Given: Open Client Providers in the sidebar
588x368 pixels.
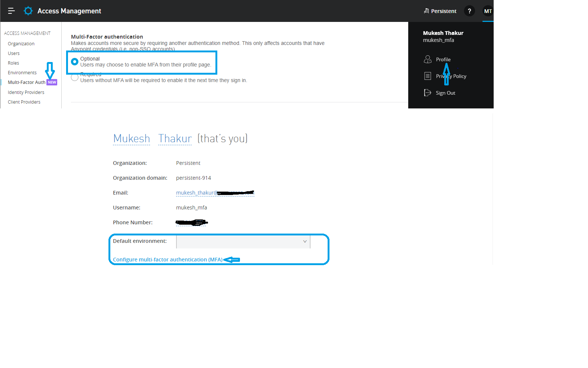Looking at the screenshot, I should 24,102.
